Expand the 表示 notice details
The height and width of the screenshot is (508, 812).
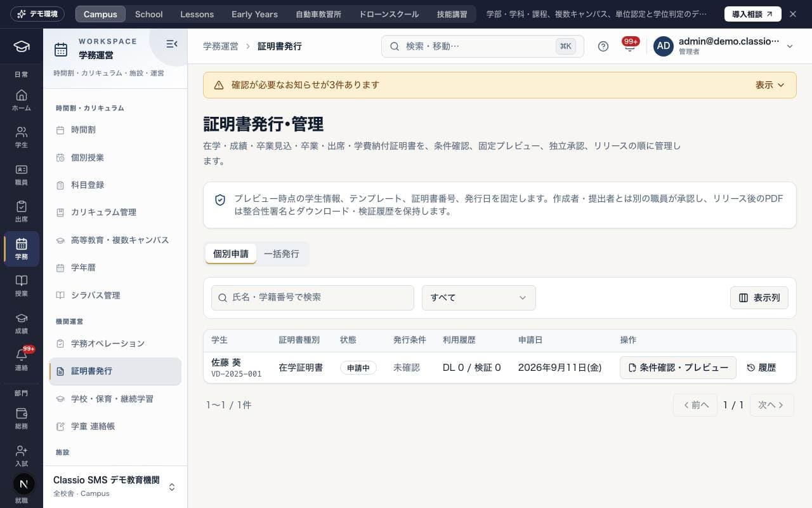[770, 85]
